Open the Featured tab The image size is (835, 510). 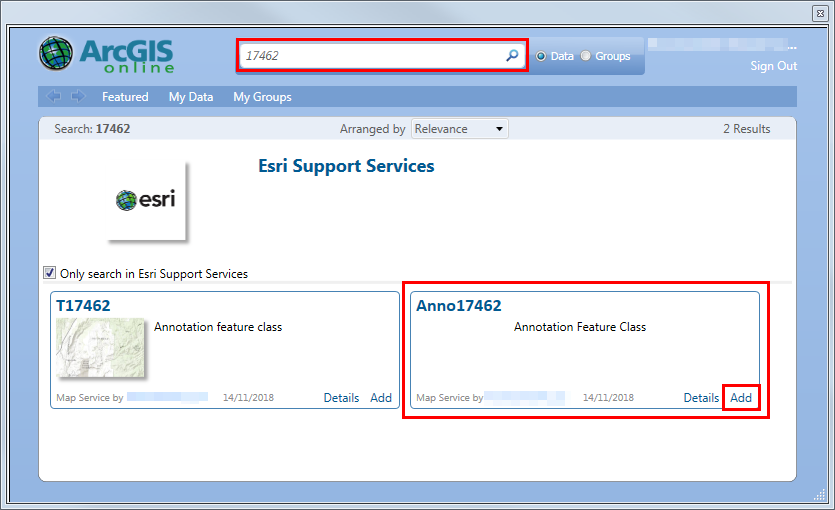[x=125, y=97]
